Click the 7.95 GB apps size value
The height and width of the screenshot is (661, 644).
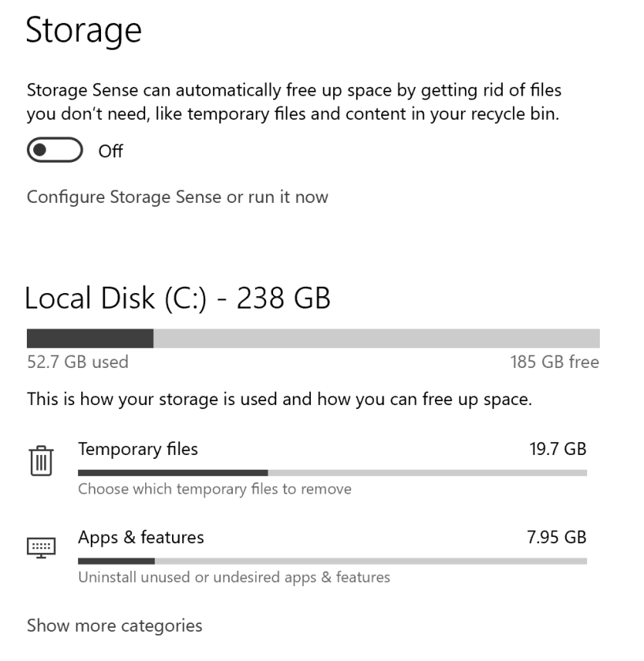556,538
